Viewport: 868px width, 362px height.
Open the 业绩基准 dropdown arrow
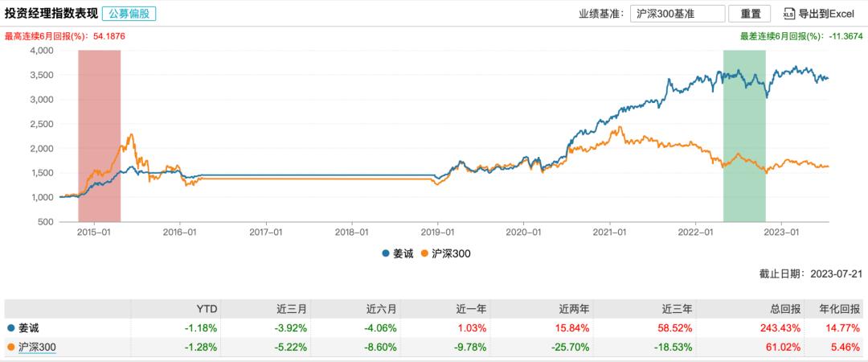click(714, 14)
